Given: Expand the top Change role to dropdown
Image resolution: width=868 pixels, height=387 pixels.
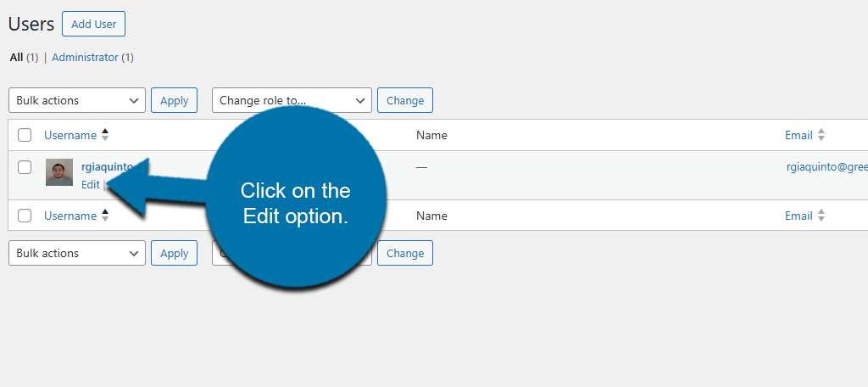Looking at the screenshot, I should coord(292,100).
